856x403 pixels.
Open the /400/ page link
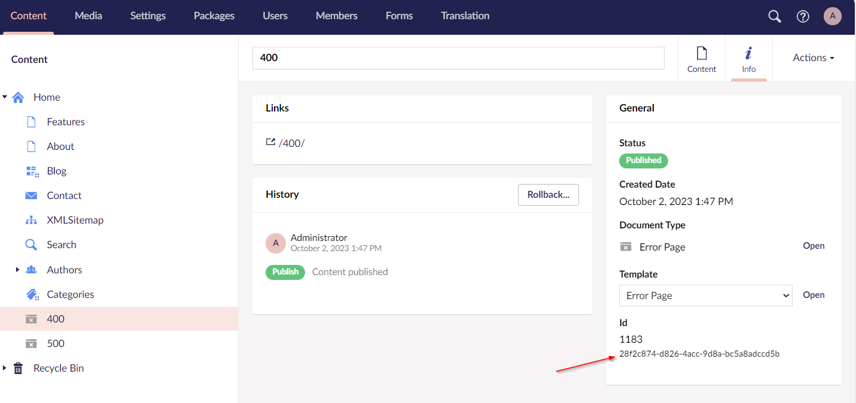click(x=291, y=143)
